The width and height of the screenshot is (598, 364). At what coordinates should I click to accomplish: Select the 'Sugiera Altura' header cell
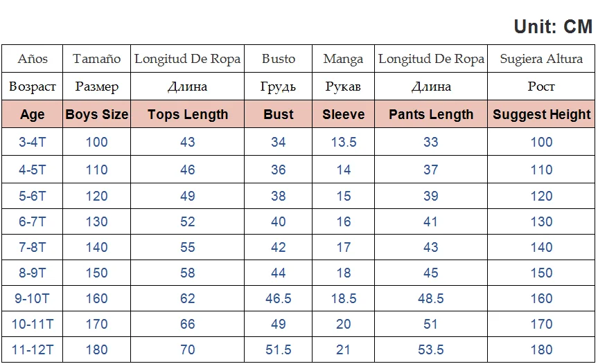pyautogui.click(x=542, y=59)
